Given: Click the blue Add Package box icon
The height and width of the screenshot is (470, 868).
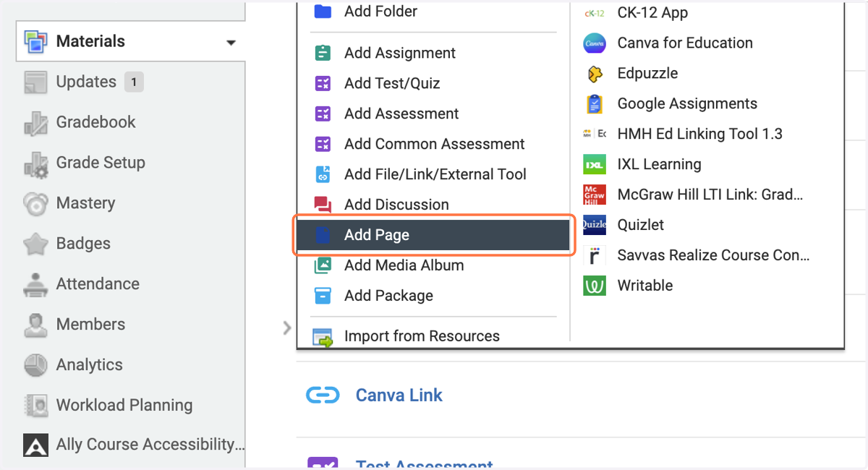Looking at the screenshot, I should (x=323, y=296).
